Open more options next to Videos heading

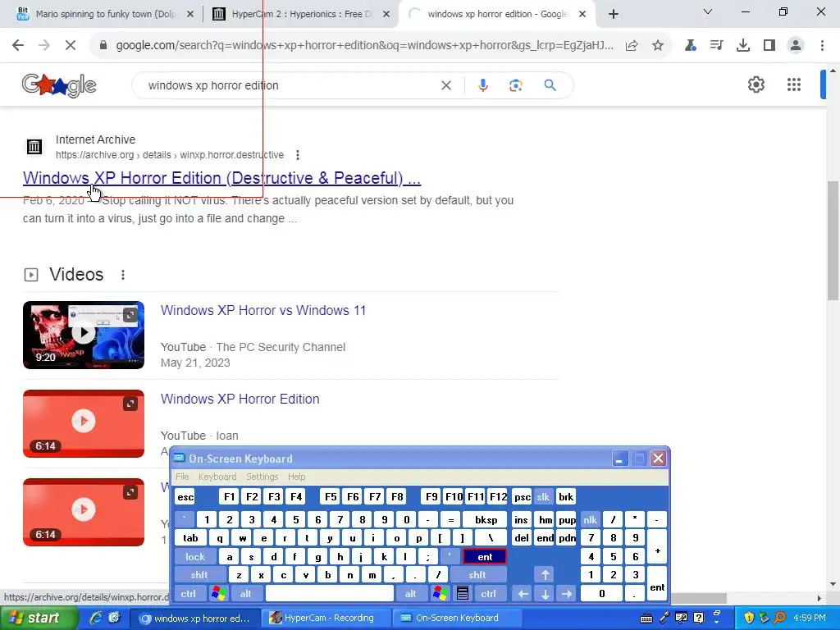pyautogui.click(x=123, y=275)
